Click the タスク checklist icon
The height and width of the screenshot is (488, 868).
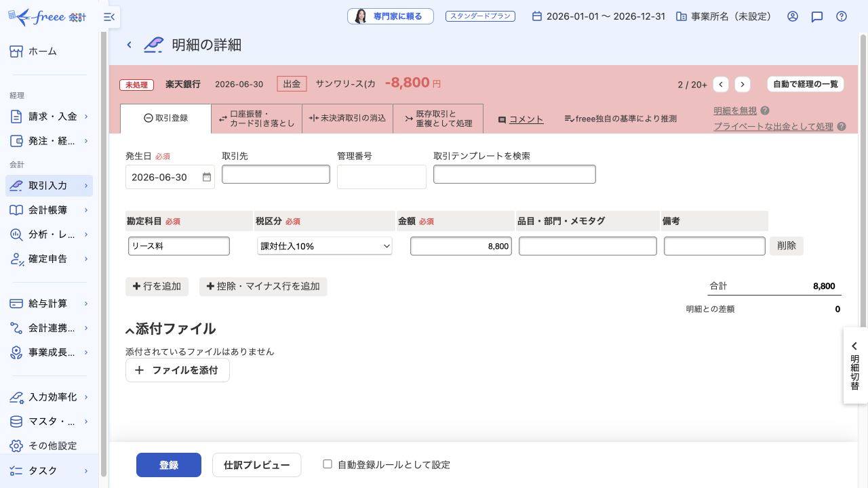click(x=16, y=470)
